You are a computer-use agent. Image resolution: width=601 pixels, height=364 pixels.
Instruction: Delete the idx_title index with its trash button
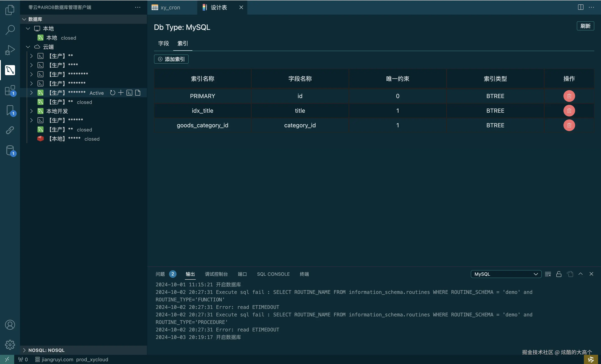(569, 111)
